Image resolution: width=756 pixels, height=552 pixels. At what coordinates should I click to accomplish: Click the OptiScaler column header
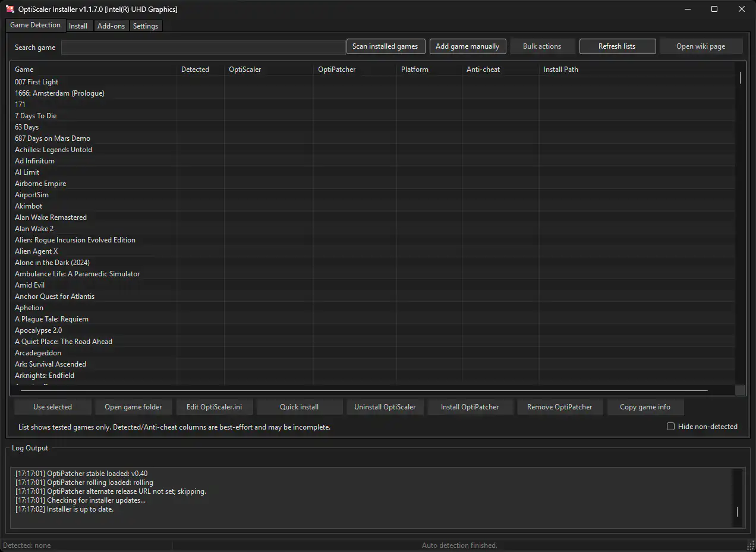point(269,70)
